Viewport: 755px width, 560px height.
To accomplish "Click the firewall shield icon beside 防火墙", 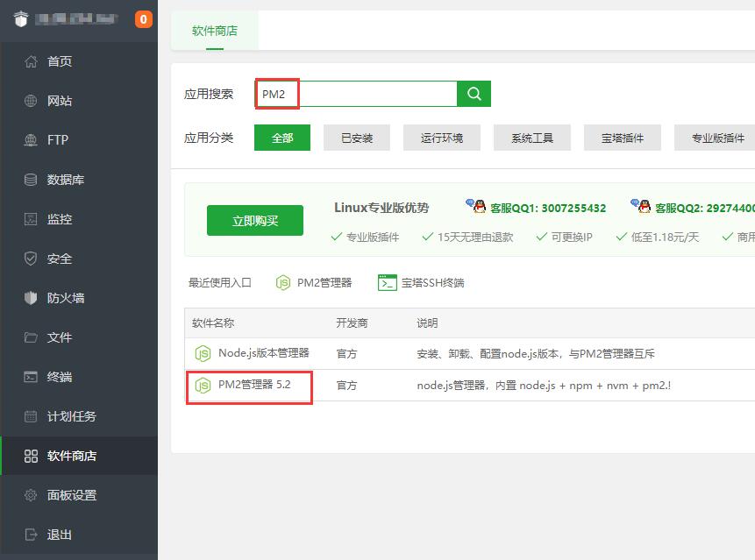I will pyautogui.click(x=31, y=298).
